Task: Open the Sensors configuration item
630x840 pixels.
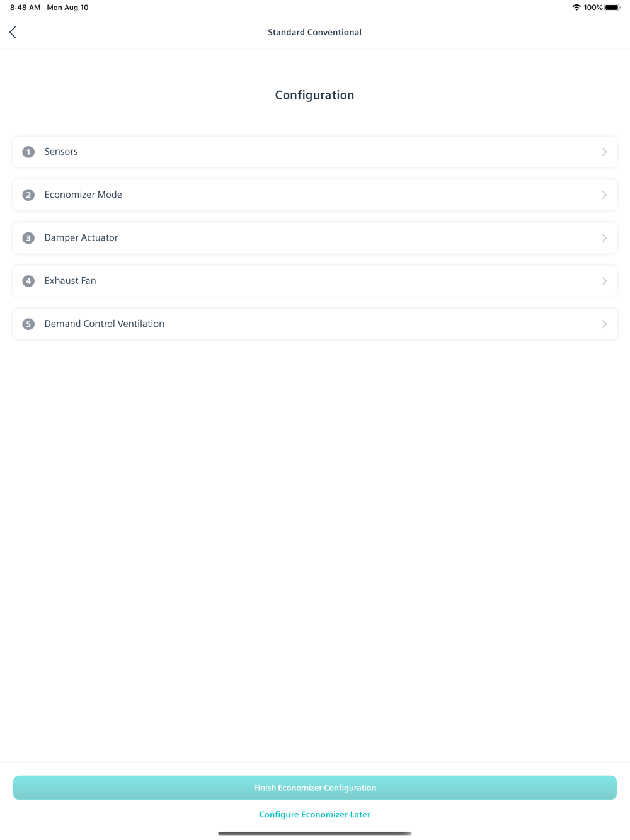Action: (x=315, y=152)
